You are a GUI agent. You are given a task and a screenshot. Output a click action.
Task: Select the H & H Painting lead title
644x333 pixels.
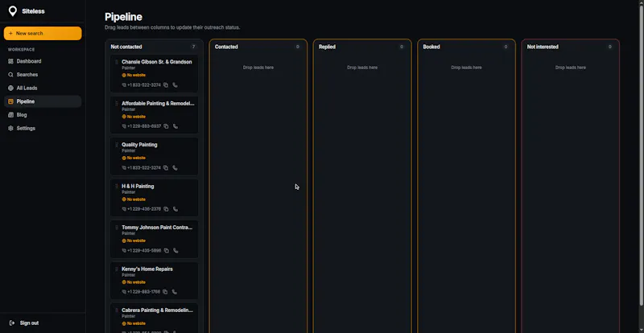pyautogui.click(x=138, y=186)
